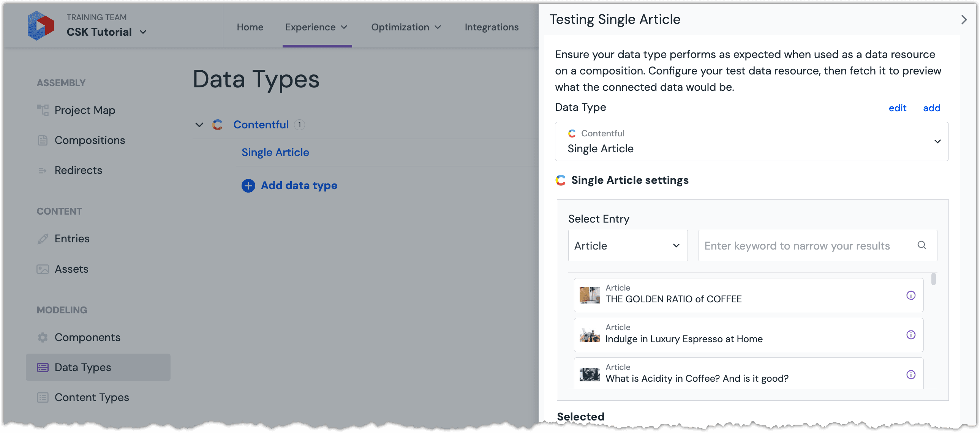Collapse the Contentful data type group
Screen dimensions: 980x433
point(199,124)
